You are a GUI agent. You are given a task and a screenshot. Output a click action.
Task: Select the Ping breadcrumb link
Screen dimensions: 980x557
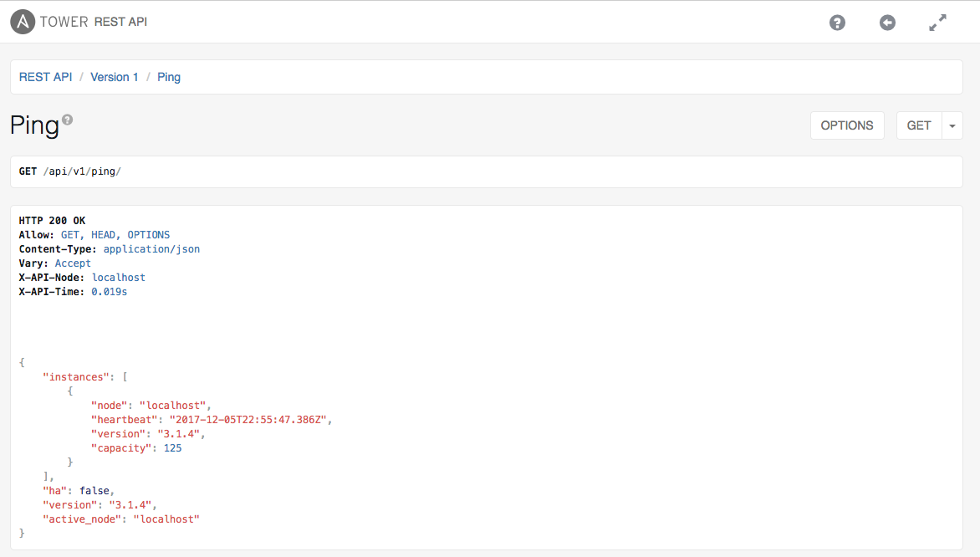click(x=169, y=77)
